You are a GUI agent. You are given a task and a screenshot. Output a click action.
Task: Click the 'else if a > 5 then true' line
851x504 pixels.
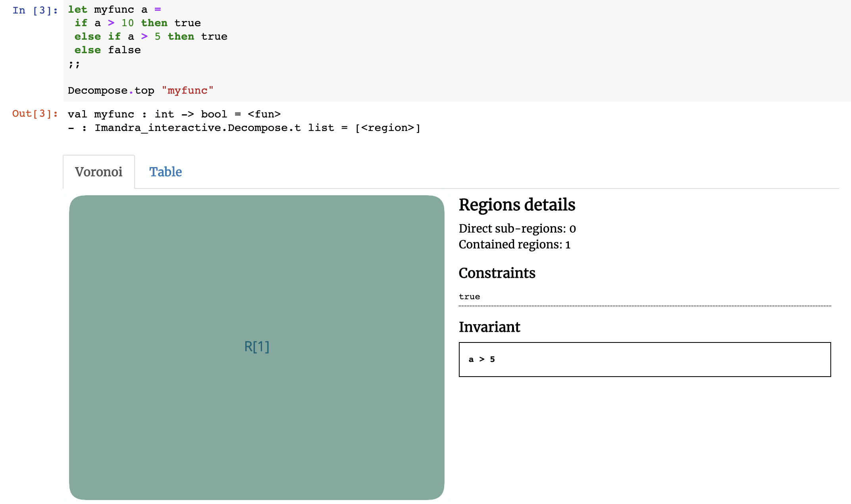click(x=151, y=37)
